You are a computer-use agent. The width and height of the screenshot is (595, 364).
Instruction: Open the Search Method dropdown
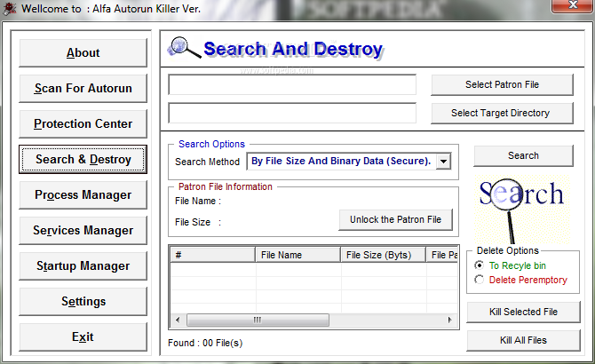349,162
